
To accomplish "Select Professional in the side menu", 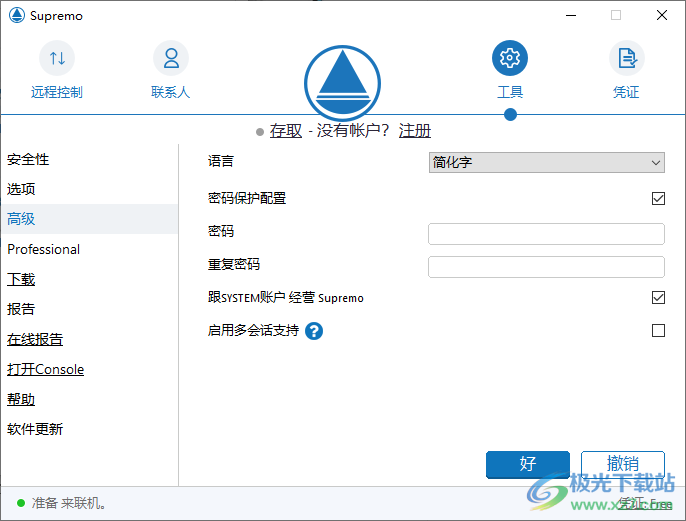I will tap(43, 249).
